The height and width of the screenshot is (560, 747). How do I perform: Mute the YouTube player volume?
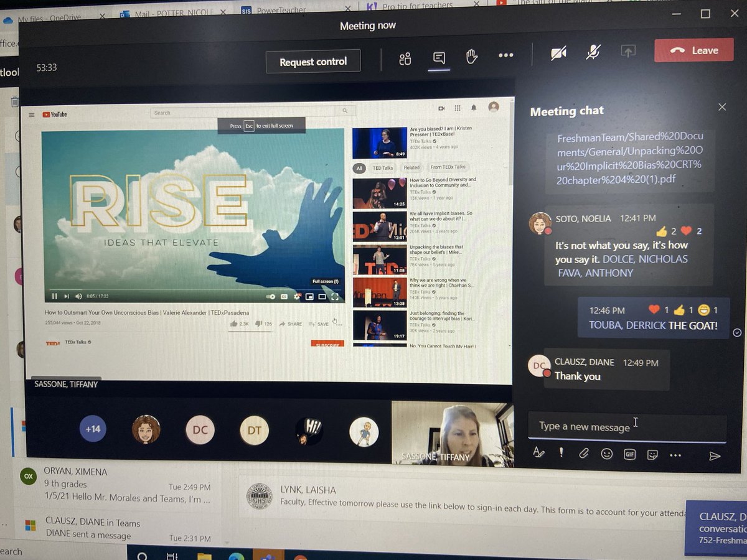(78, 296)
